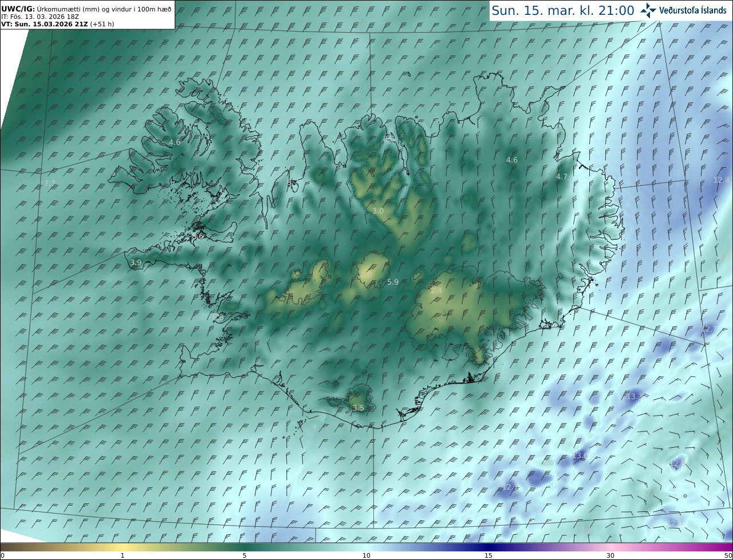Viewport: 733px width, 560px height.
Task: Pick the dark green segment of the color bar
Action: pyautogui.click(x=245, y=547)
